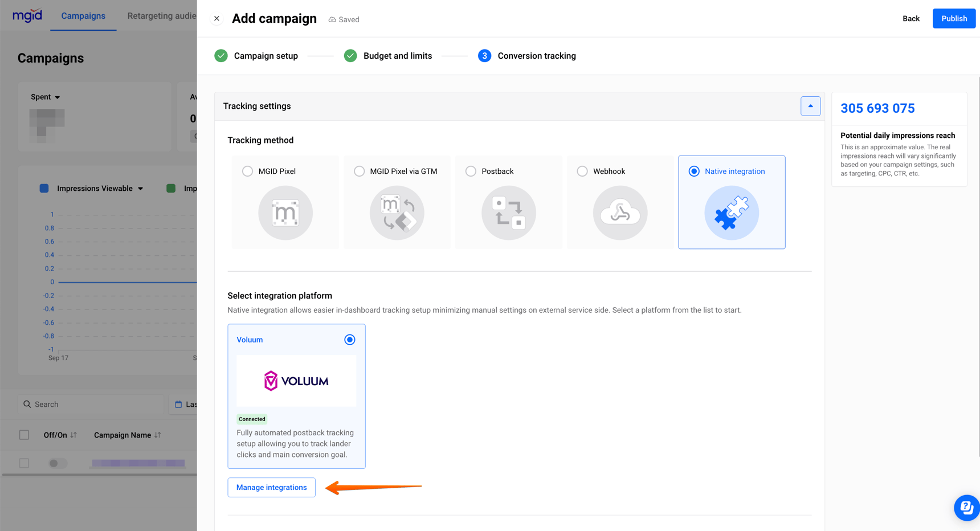Switch to the Retargeting audiences tab
This screenshot has height=531, width=980.
[x=161, y=15]
